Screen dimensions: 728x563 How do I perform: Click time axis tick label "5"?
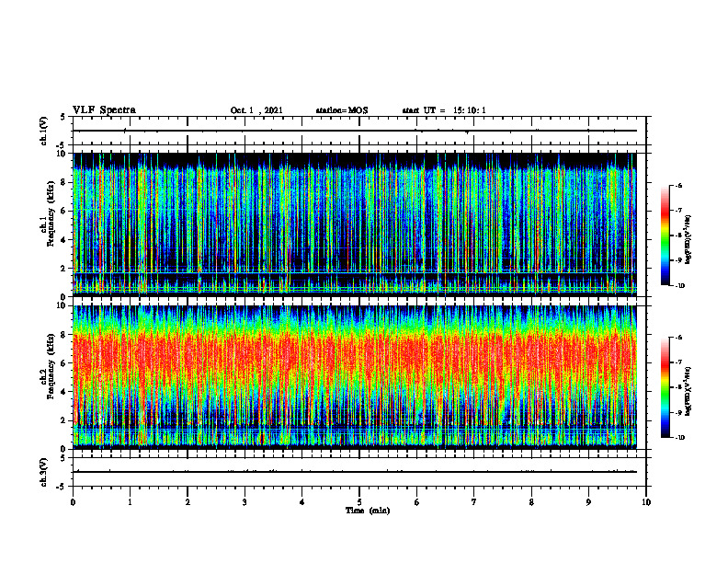359,502
